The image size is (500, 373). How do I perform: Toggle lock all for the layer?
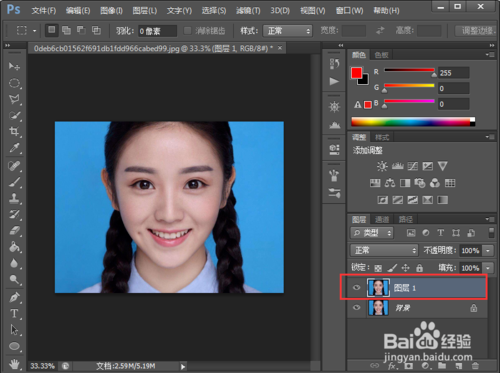(x=419, y=268)
